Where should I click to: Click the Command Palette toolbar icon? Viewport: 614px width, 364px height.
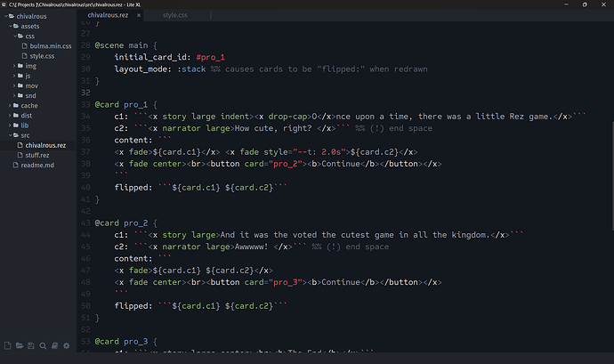[55, 345]
